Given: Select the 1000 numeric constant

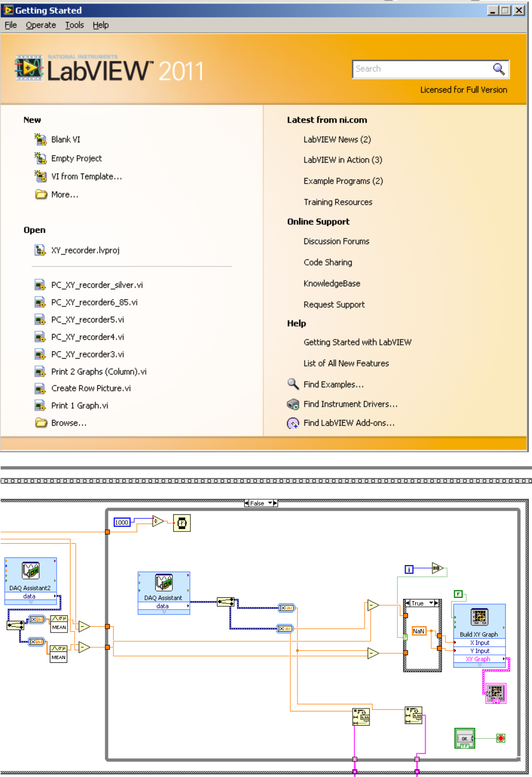Looking at the screenshot, I should tap(122, 522).
